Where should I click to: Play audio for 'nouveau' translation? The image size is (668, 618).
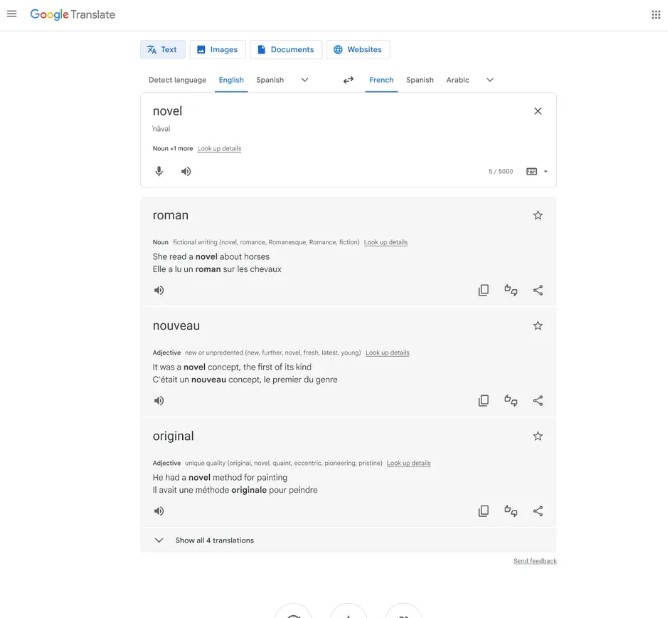pos(159,400)
